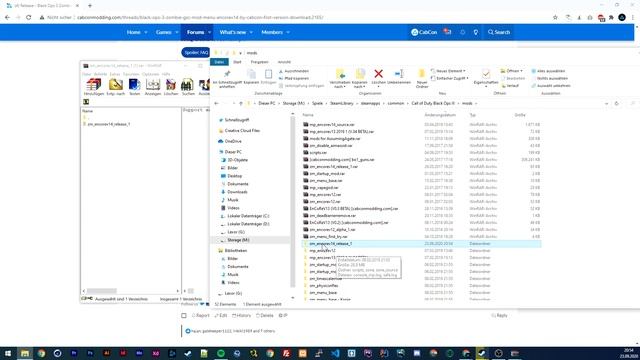Open Windows Start menu

pyautogui.click(x=8, y=353)
